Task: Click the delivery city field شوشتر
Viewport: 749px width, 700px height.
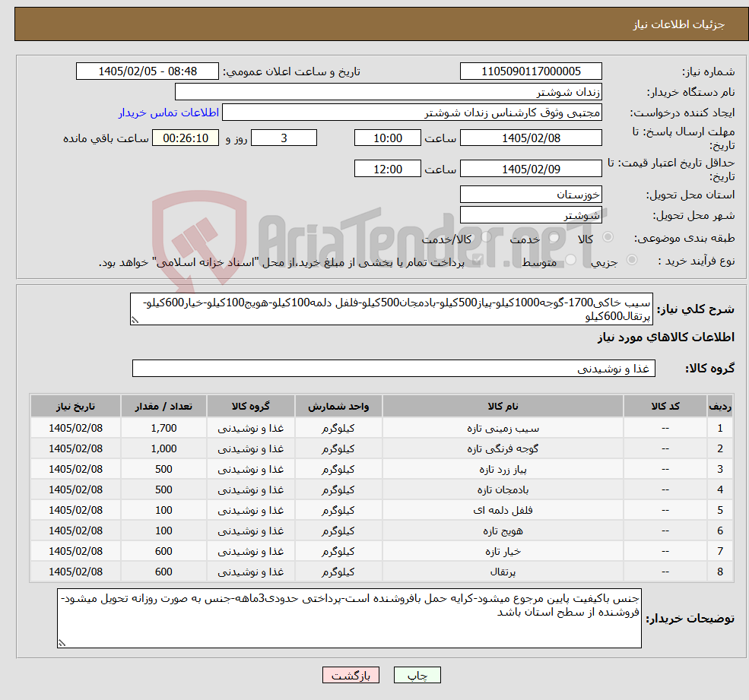Action: 531,215
